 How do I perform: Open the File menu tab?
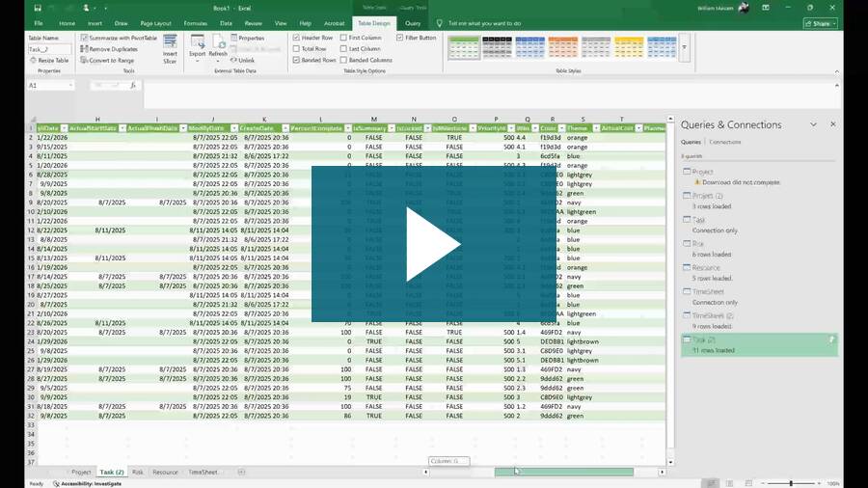point(39,23)
